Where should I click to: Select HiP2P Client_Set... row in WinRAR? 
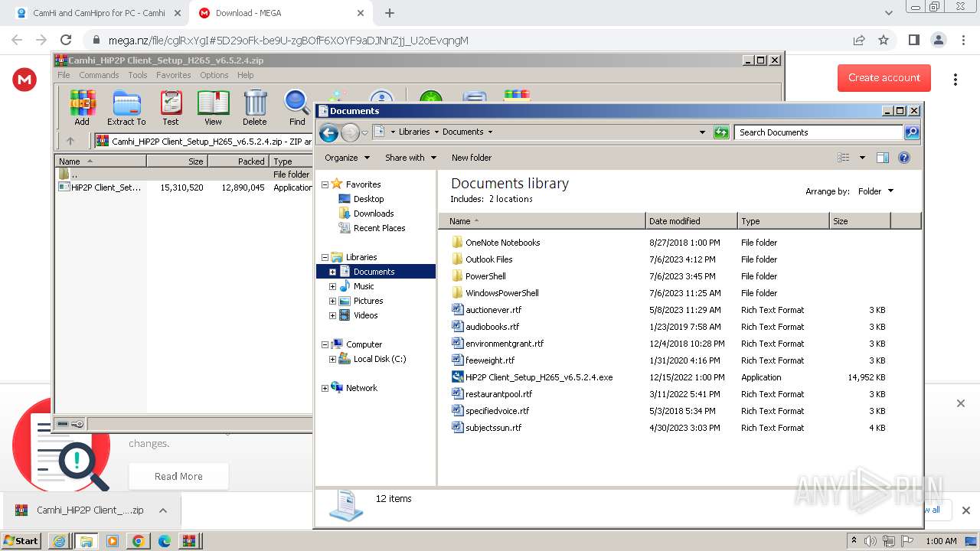coord(184,187)
